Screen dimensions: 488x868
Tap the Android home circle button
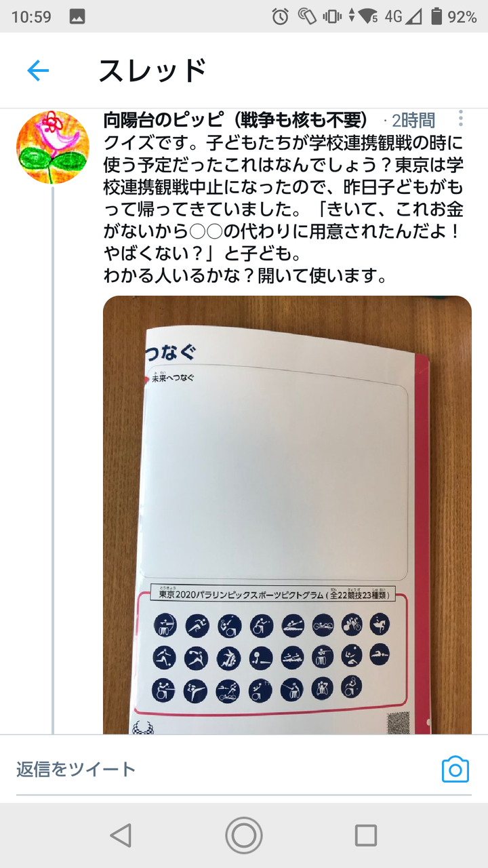click(x=244, y=835)
